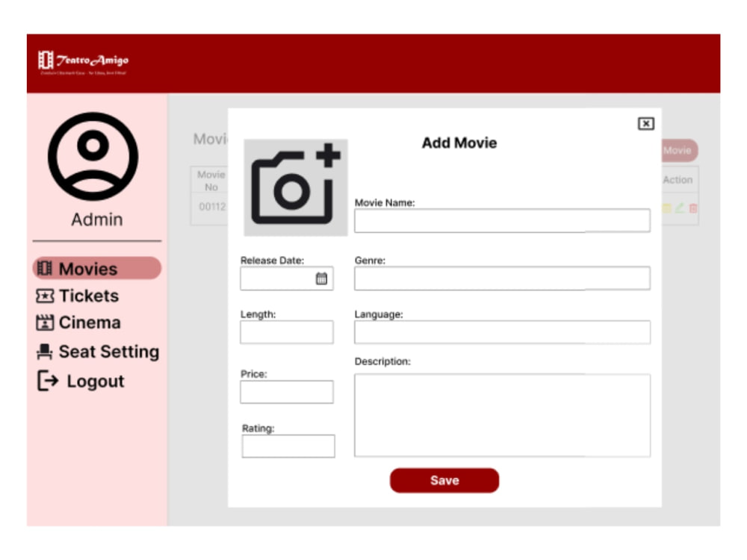Viewport: 747px width, 560px height.
Task: Click the Admin profile avatar icon
Action: tap(93, 157)
